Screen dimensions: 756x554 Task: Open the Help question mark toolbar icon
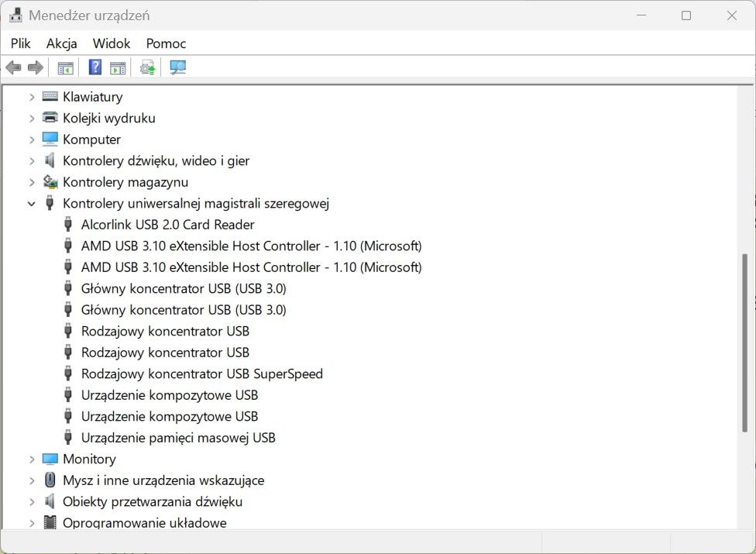(x=95, y=67)
